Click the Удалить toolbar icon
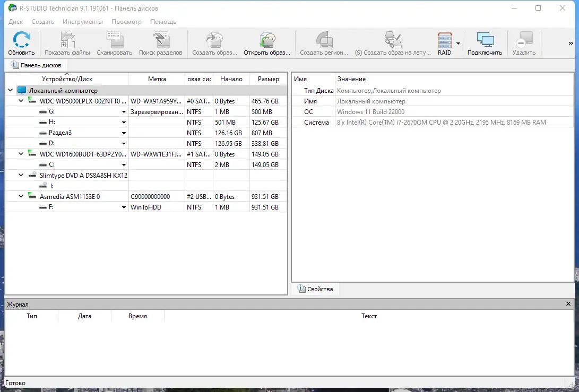 click(524, 40)
